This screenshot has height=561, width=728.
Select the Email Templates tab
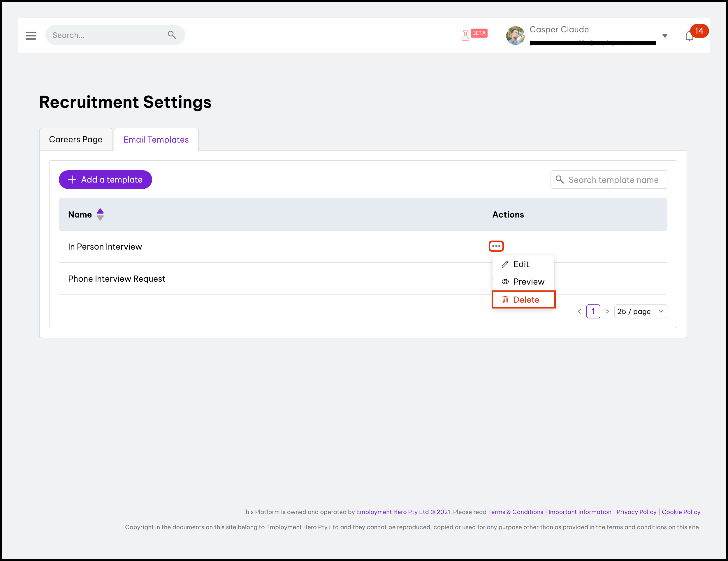[x=156, y=139]
